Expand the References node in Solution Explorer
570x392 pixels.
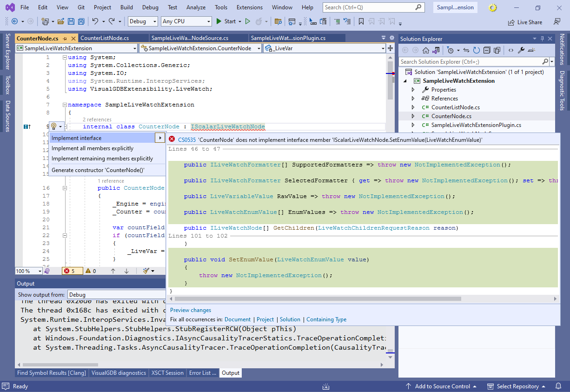pos(413,99)
